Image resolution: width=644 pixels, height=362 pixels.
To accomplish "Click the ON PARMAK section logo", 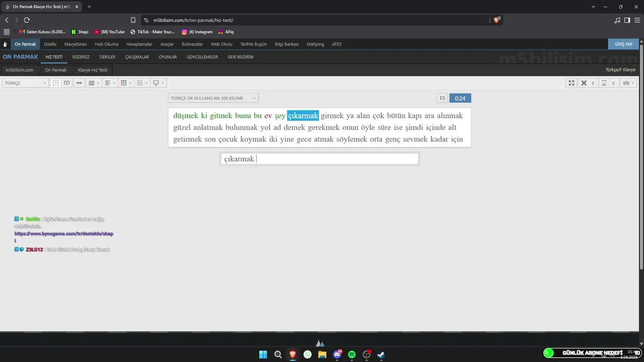I will coord(20,57).
